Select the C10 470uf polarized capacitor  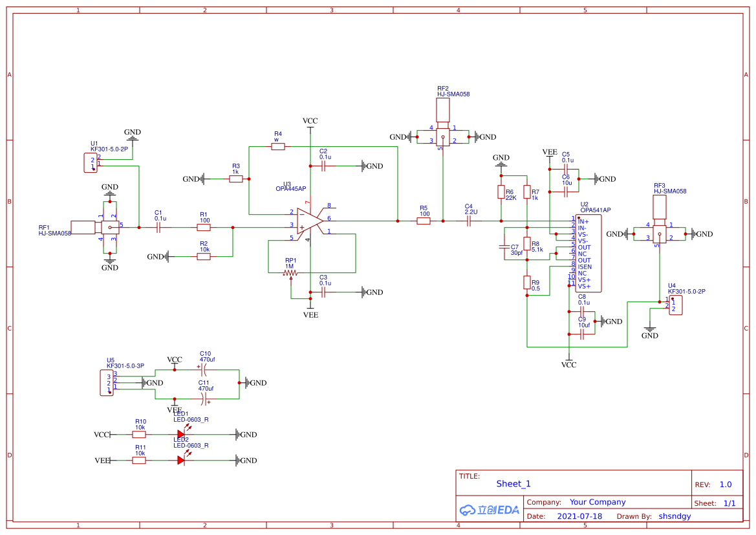point(203,370)
